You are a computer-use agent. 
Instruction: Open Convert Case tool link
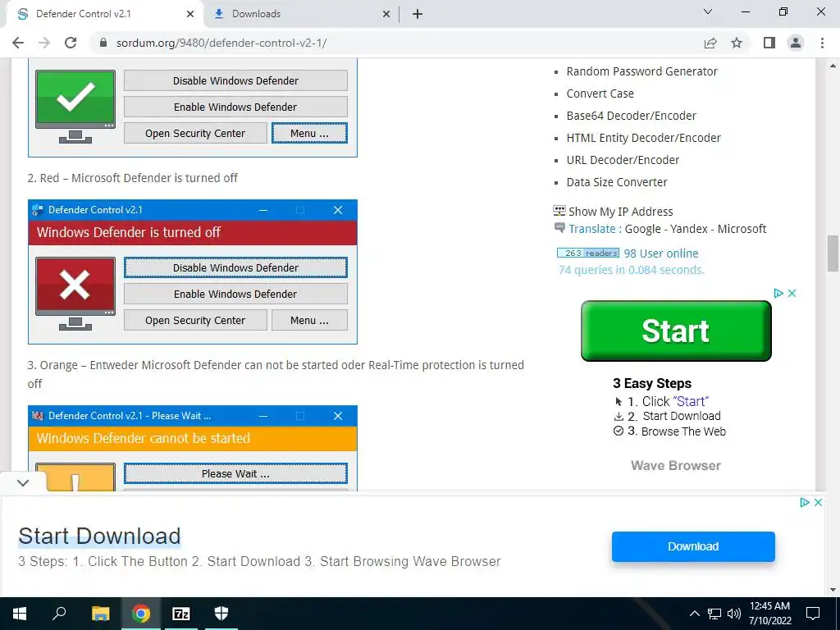click(x=600, y=94)
